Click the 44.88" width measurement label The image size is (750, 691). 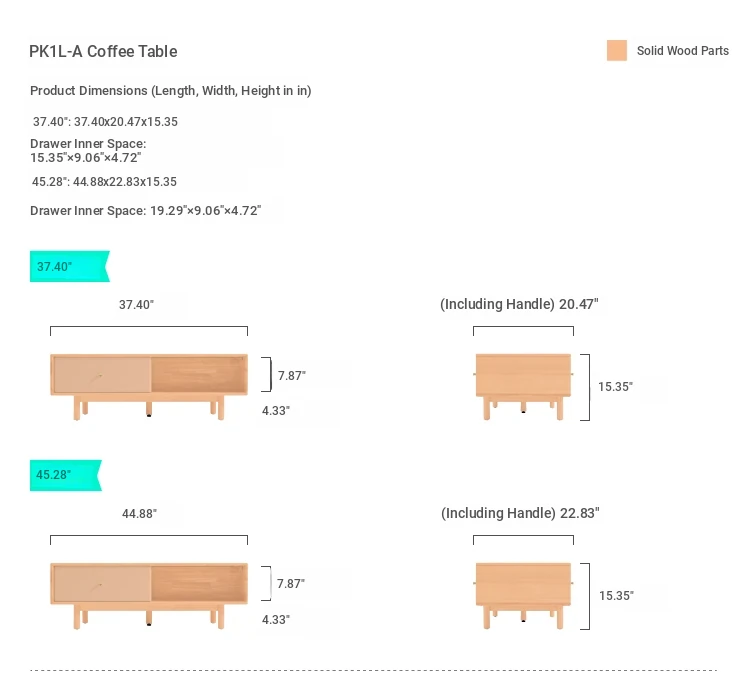coord(139,514)
